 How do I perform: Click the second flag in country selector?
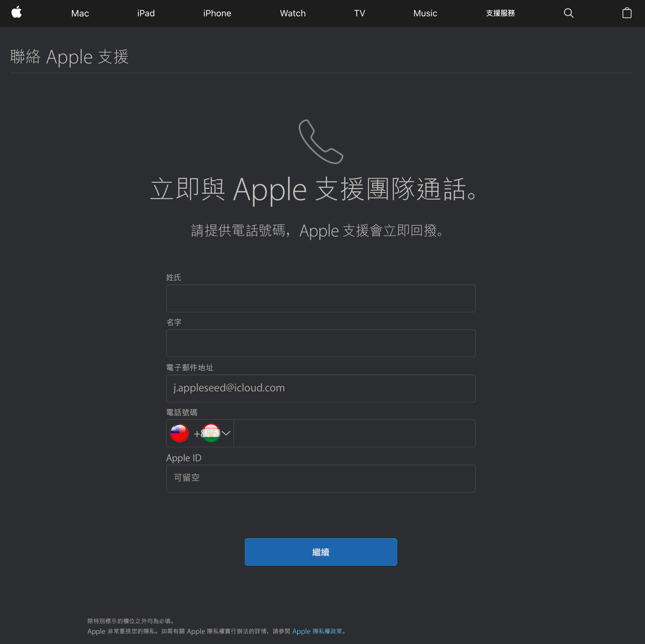click(211, 433)
